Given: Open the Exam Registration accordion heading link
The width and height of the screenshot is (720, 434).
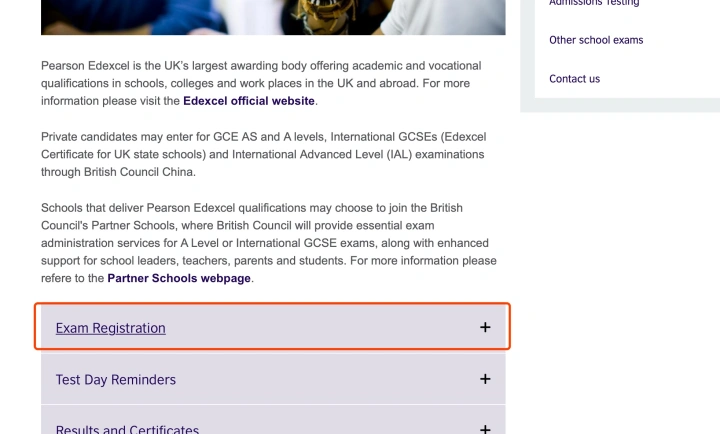Looking at the screenshot, I should pos(111,328).
